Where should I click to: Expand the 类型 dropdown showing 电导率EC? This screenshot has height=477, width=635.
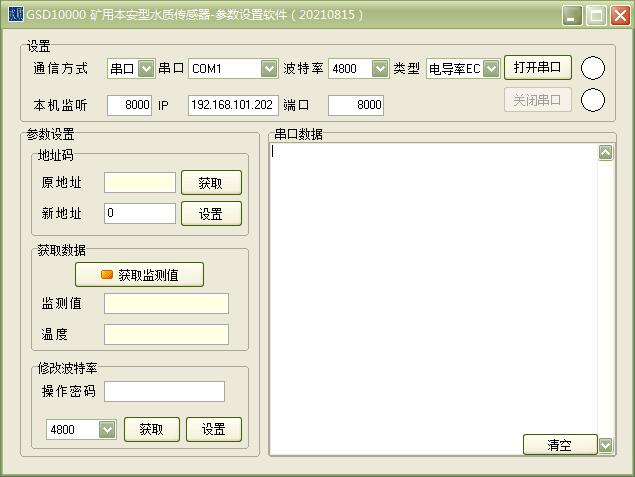pyautogui.click(x=491, y=68)
